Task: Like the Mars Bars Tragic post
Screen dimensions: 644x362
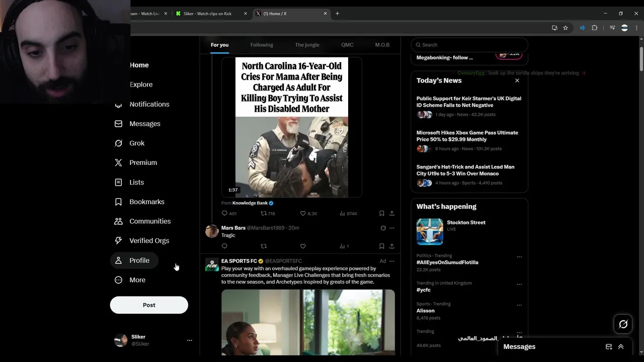Action: tap(303, 246)
